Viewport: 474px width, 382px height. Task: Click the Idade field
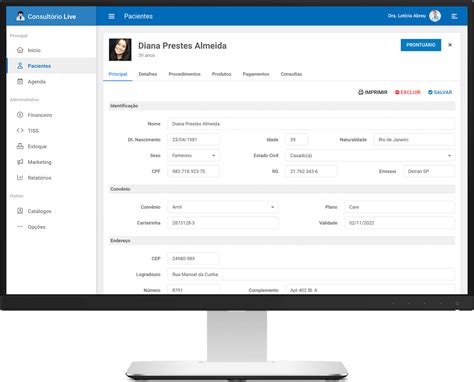(296, 140)
